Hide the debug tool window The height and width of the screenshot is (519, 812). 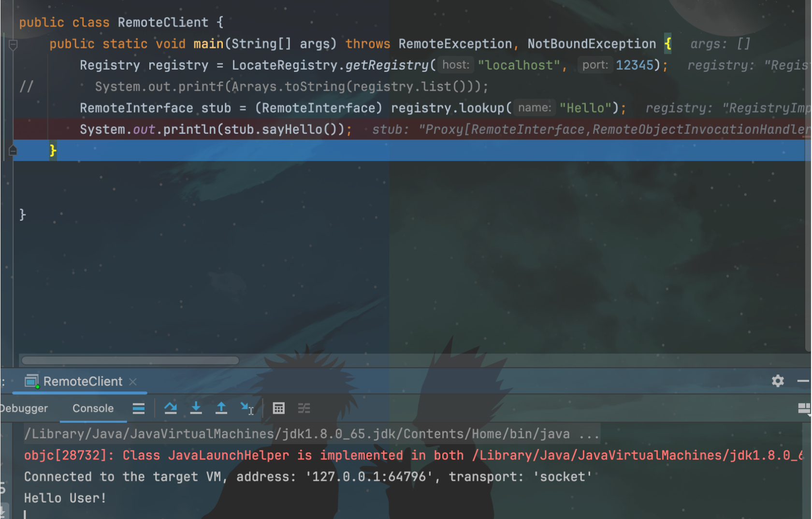pyautogui.click(x=803, y=381)
